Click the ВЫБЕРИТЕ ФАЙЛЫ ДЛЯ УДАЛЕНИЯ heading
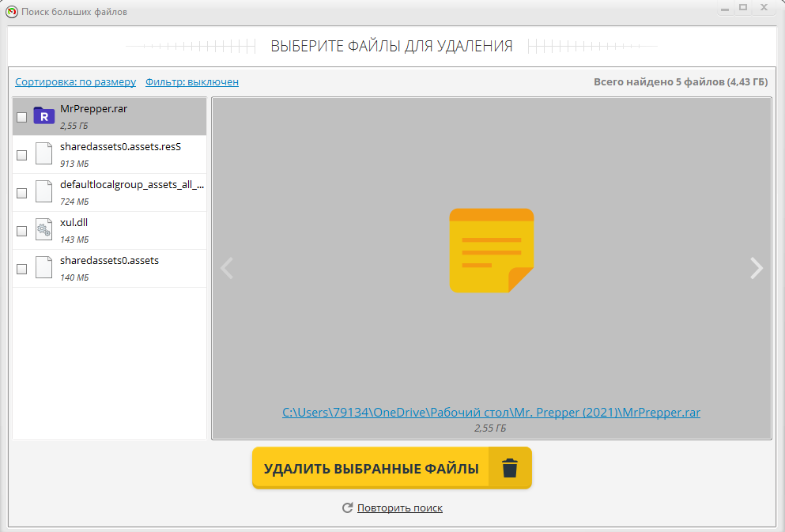The width and height of the screenshot is (785, 532). (391, 46)
